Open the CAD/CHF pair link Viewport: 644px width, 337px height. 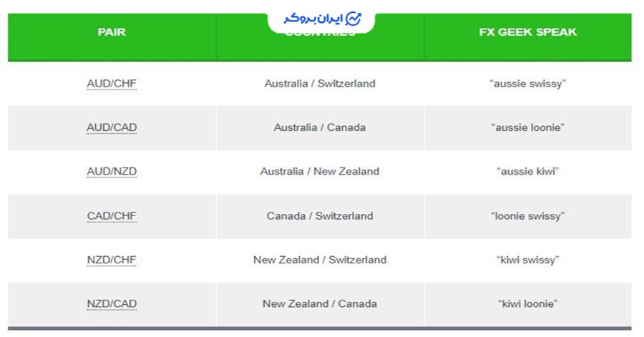coord(112,216)
